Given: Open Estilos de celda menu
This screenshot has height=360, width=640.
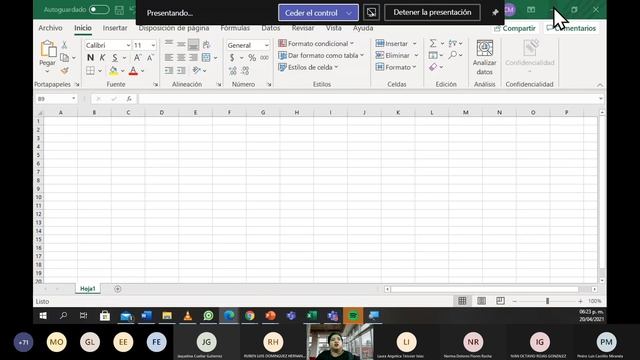Looking at the screenshot, I should click(308, 67).
